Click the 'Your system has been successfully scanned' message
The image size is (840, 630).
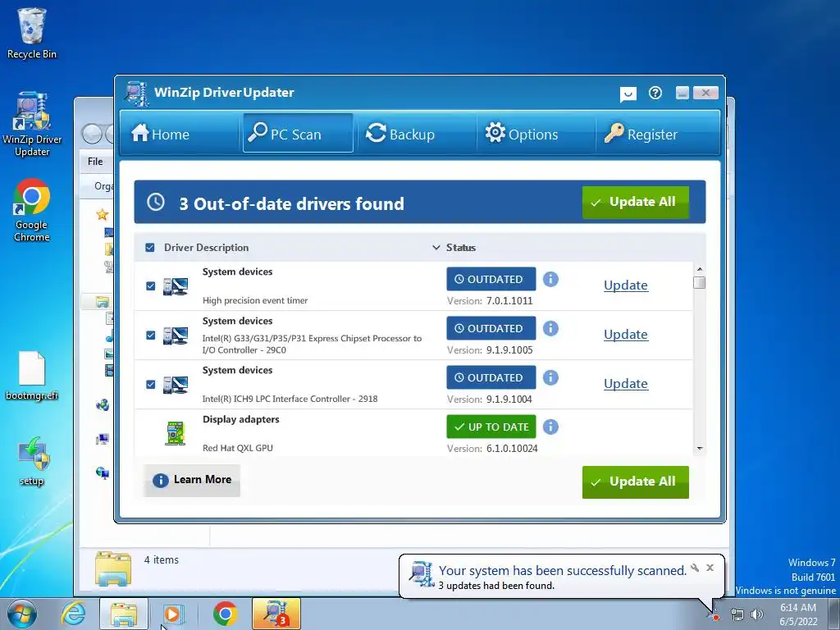[x=563, y=571]
